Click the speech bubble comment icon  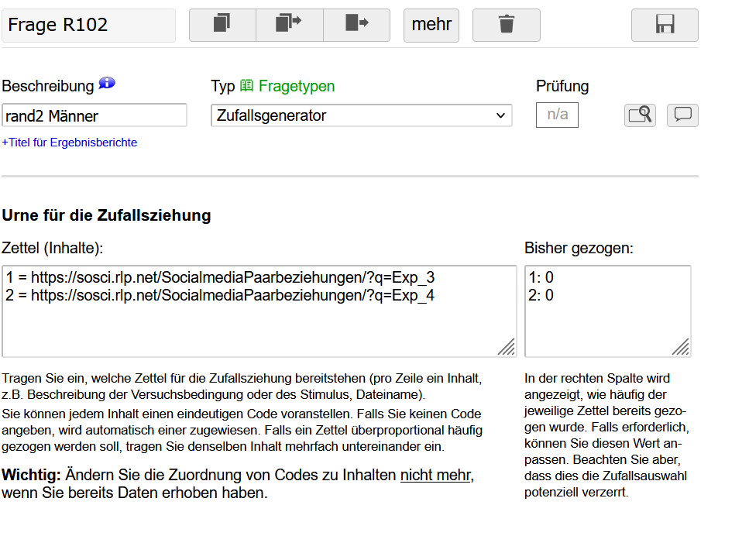[682, 115]
